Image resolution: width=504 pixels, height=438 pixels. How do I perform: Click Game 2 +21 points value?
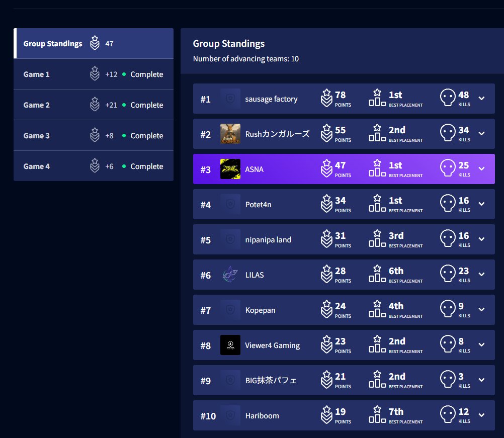click(x=111, y=105)
